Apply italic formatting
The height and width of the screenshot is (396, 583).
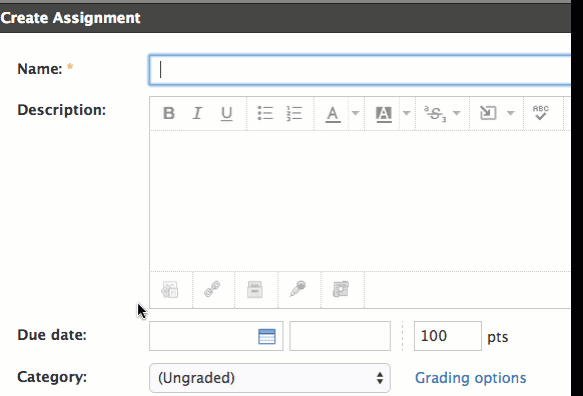pos(197,113)
